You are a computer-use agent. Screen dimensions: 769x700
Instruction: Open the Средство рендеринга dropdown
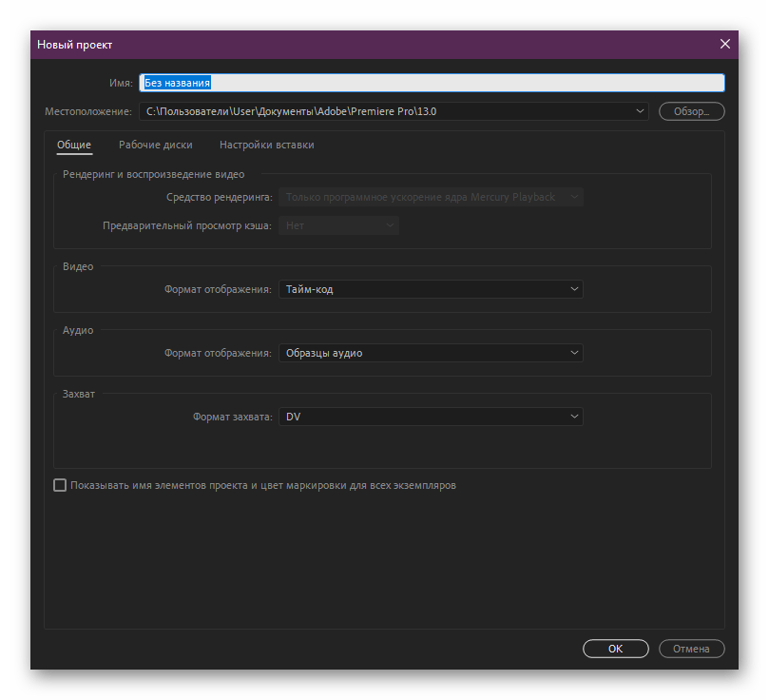(x=431, y=197)
